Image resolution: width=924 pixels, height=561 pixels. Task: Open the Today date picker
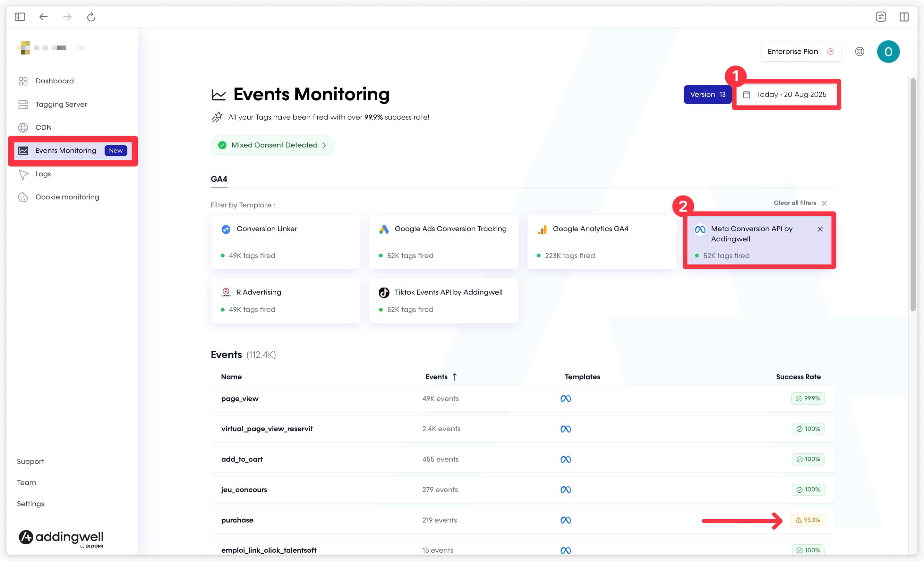[x=785, y=95]
